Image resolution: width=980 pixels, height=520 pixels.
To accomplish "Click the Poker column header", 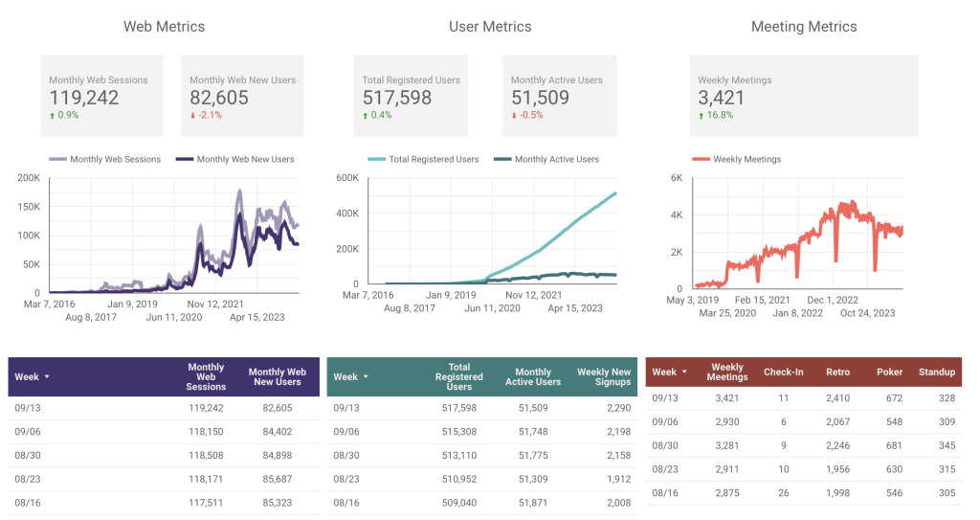I will (889, 373).
